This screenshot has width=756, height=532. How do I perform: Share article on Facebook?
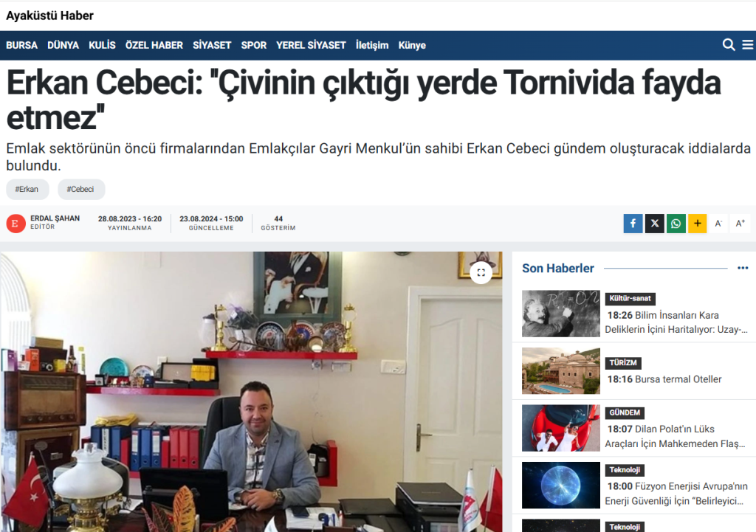[x=633, y=224]
